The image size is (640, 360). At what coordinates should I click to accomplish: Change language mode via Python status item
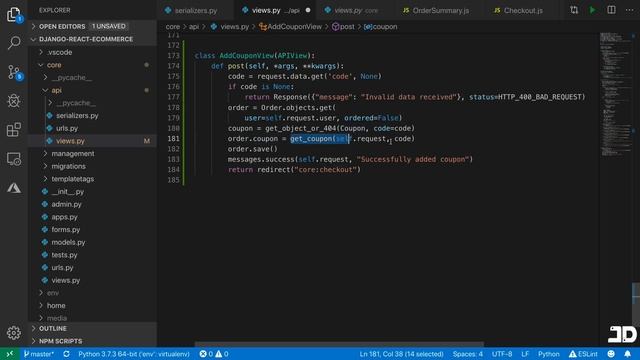549,354
